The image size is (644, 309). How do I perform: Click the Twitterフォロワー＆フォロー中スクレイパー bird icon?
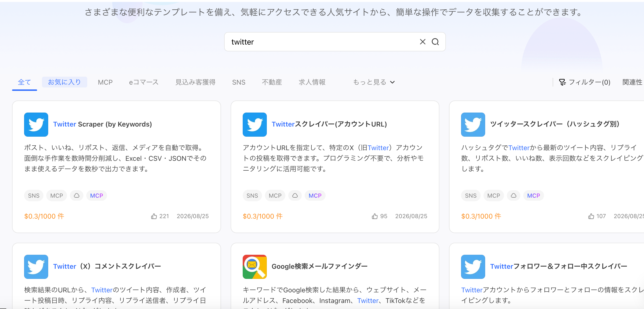point(473,267)
